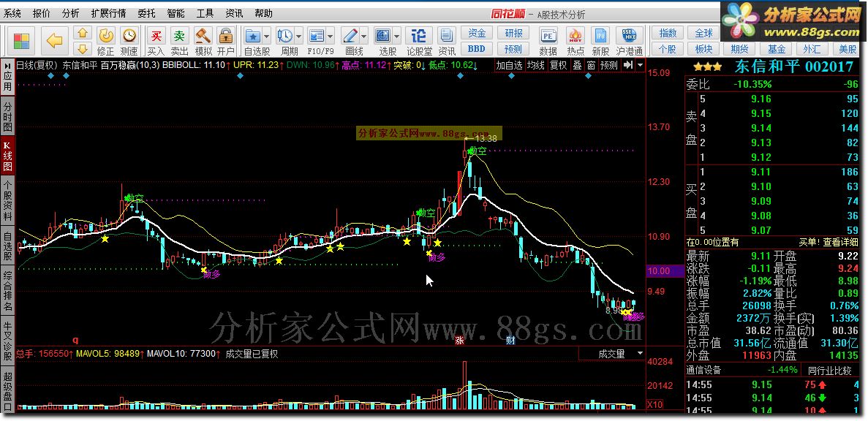Screen dimensions: 868x421
Task: Open the 报价 menu
Action: click(41, 13)
